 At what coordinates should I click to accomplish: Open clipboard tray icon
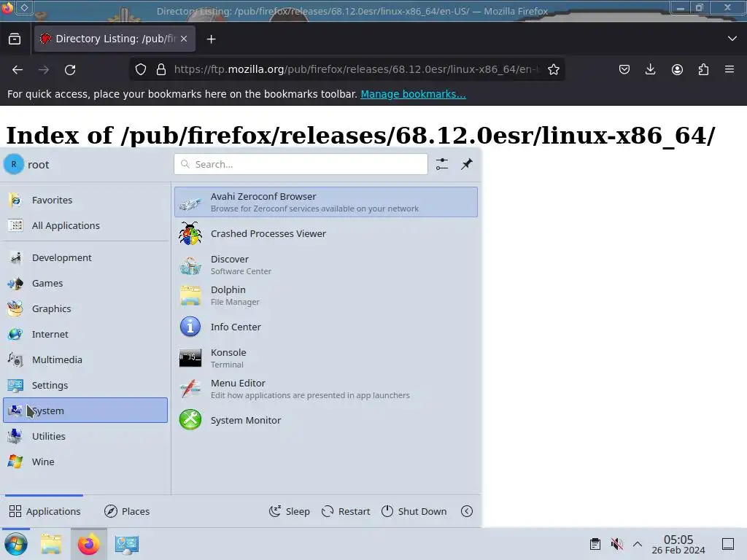(x=595, y=544)
